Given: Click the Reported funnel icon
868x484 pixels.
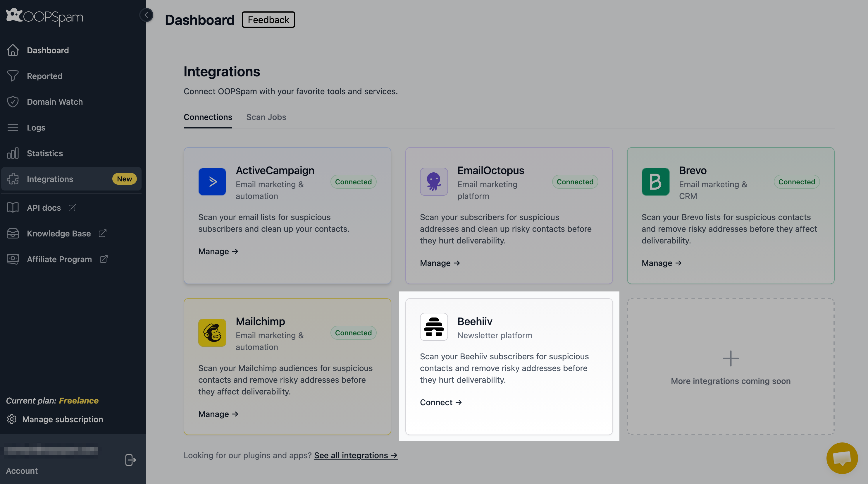Looking at the screenshot, I should pyautogui.click(x=13, y=76).
